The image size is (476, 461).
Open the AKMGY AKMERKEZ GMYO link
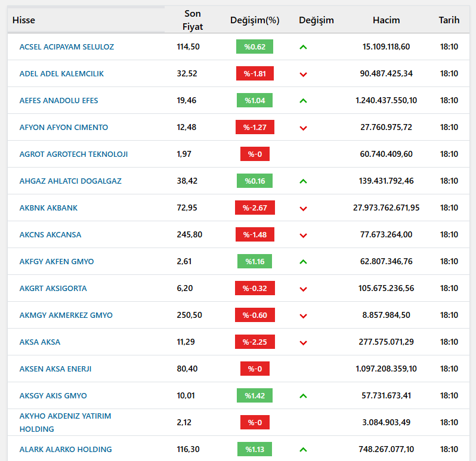[x=66, y=315]
